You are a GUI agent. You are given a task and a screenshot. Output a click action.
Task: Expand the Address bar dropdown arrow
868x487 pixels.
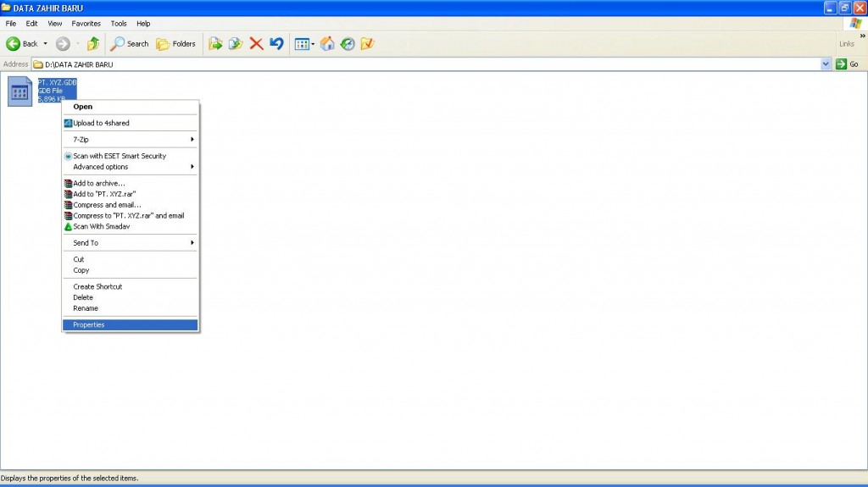pos(826,64)
